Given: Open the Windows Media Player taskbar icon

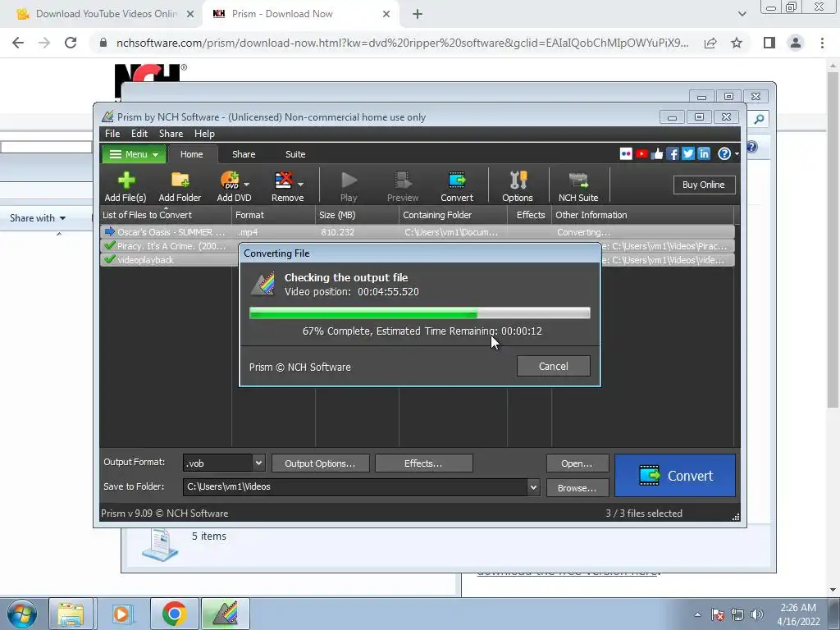Looking at the screenshot, I should pyautogui.click(x=121, y=614).
